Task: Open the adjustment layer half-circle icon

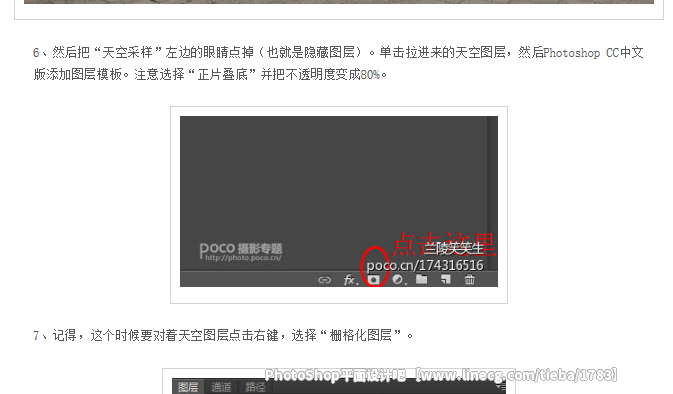Action: point(398,280)
